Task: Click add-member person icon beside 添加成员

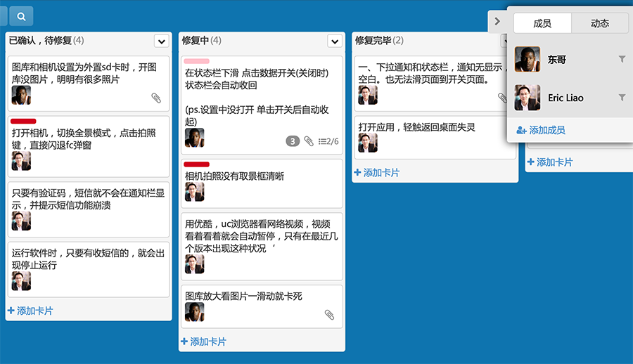Action: coord(521,130)
